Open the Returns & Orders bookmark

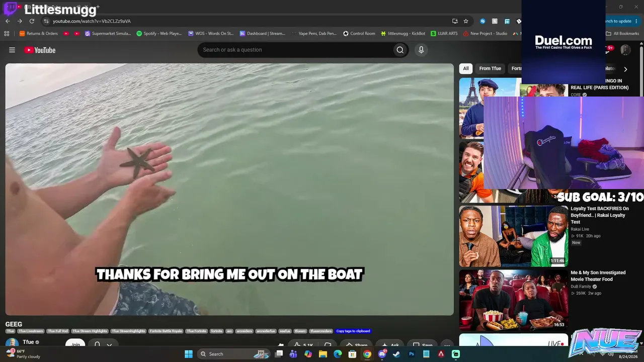coord(39,34)
